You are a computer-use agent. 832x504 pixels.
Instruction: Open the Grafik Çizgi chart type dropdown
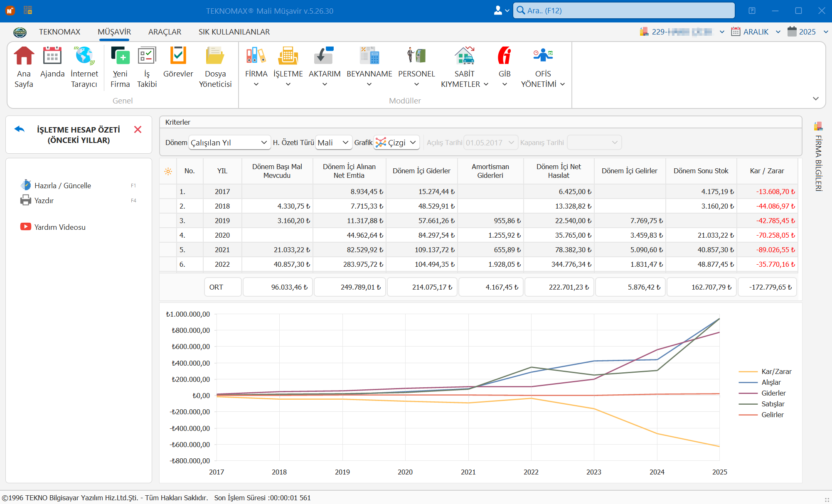tap(396, 143)
